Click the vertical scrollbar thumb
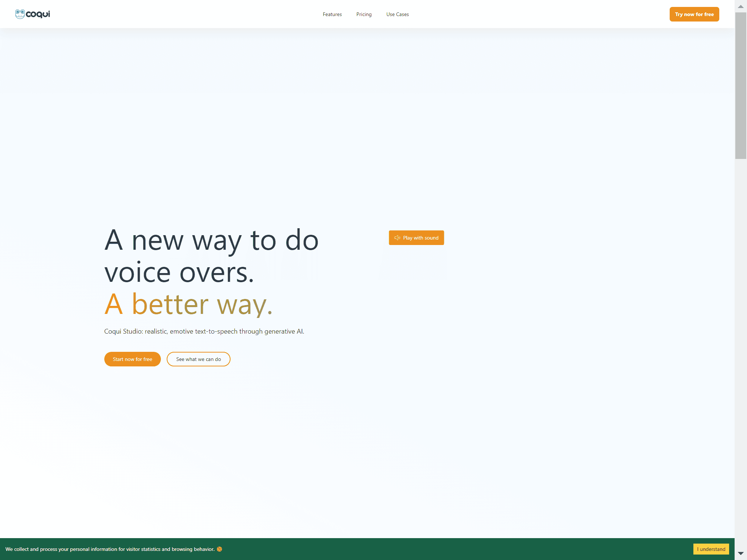This screenshot has height=560, width=747. tap(741, 86)
